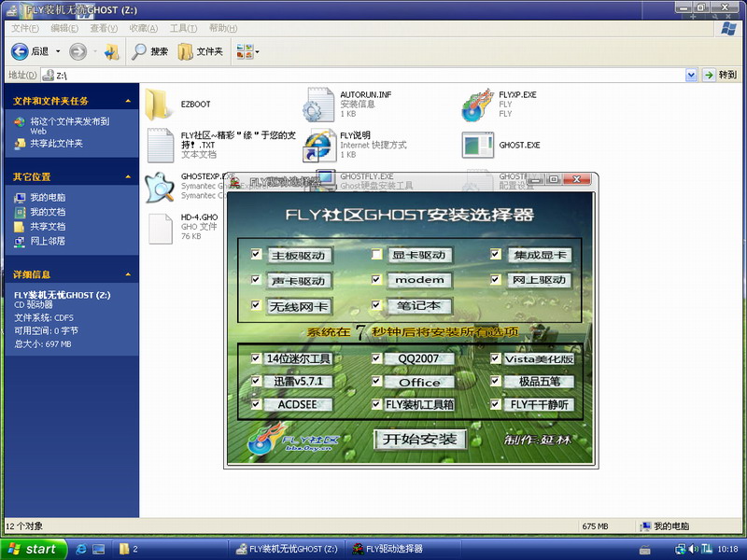Go up one folder level icon
Screen dimensions: 747x560
click(112, 51)
